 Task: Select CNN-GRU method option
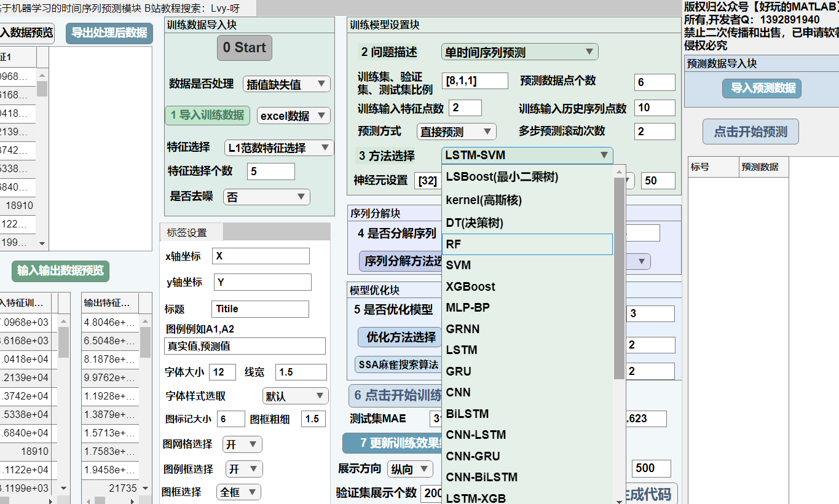[x=527, y=456]
